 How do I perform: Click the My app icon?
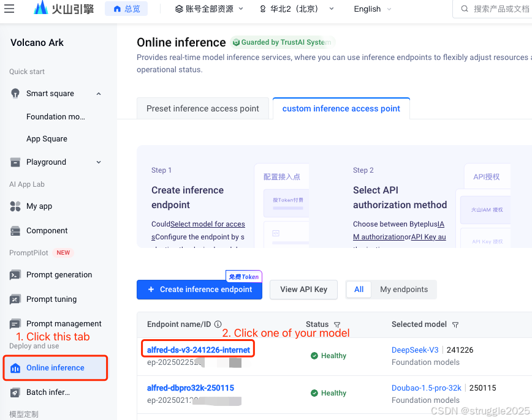point(15,206)
